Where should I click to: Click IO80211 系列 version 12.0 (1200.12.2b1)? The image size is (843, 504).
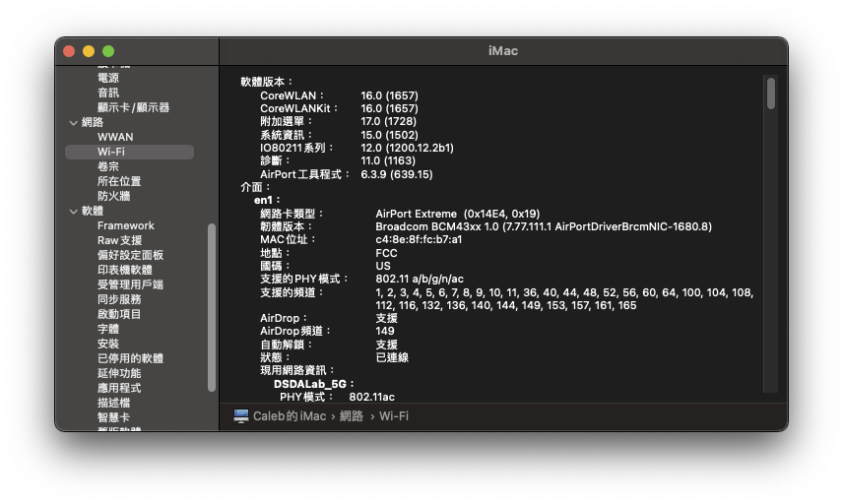coord(407,148)
